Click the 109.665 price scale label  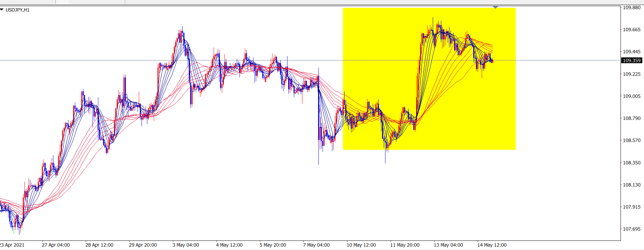[x=632, y=30]
